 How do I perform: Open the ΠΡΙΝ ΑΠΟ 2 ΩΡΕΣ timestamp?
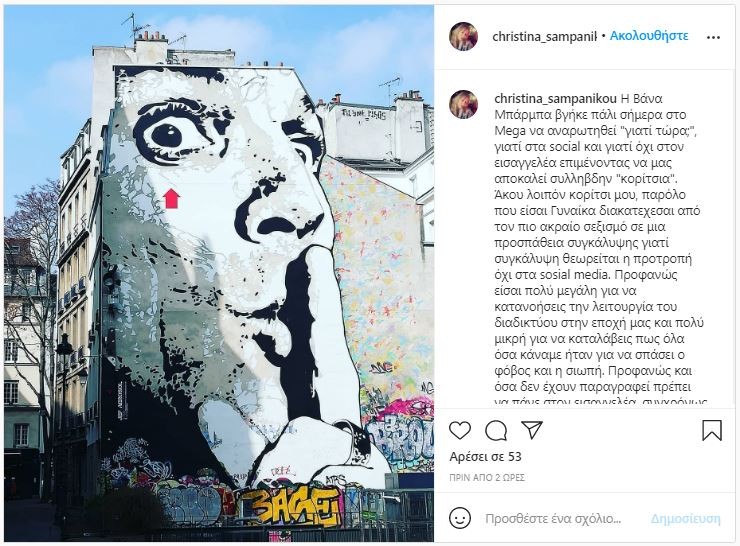point(487,478)
